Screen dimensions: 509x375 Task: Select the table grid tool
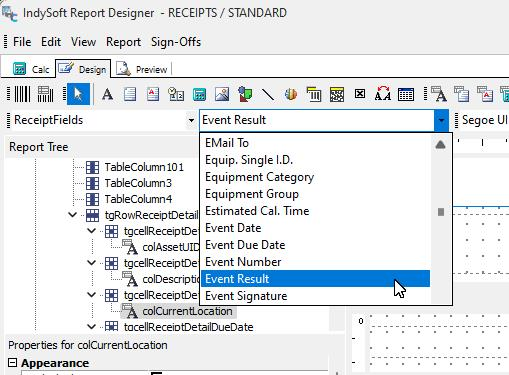pos(406,94)
